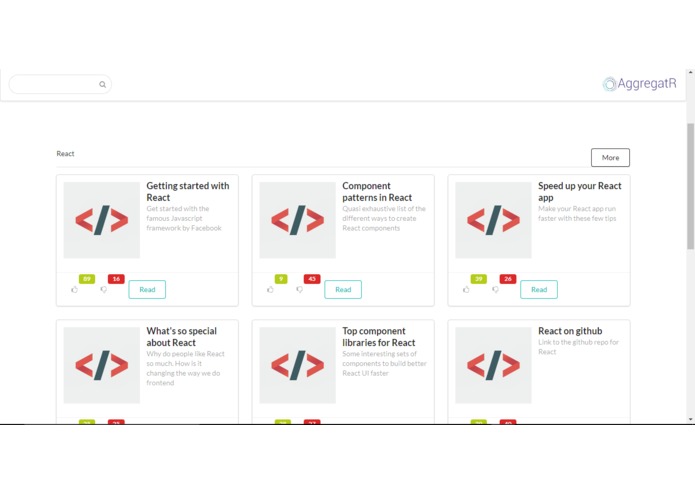
Task: Thumbs down the Speed up your React app card
Action: click(496, 290)
